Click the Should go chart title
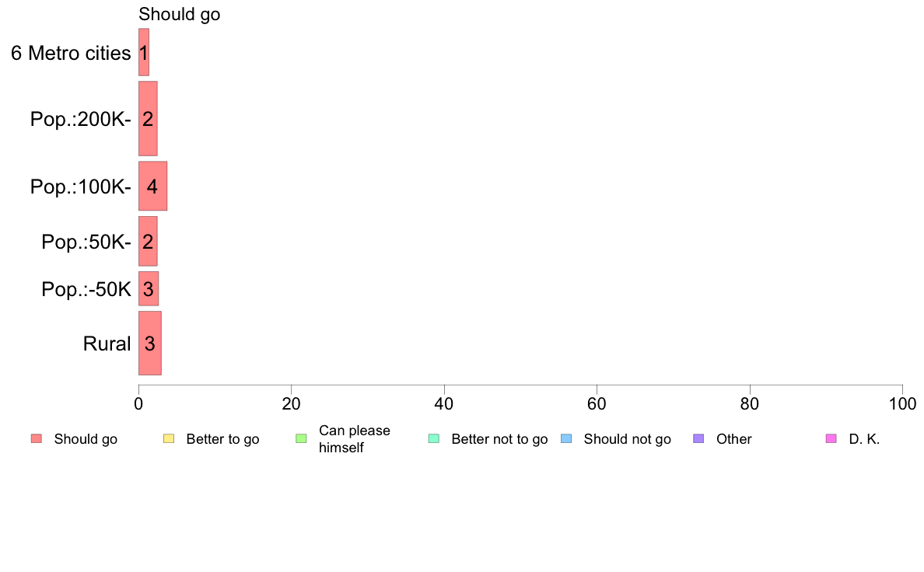 pyautogui.click(x=179, y=14)
